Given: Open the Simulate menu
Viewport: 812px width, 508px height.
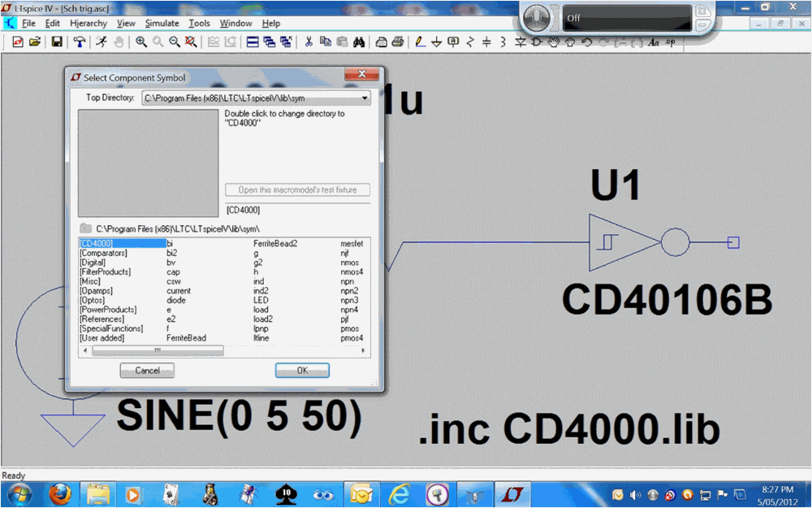Looking at the screenshot, I should tap(162, 24).
